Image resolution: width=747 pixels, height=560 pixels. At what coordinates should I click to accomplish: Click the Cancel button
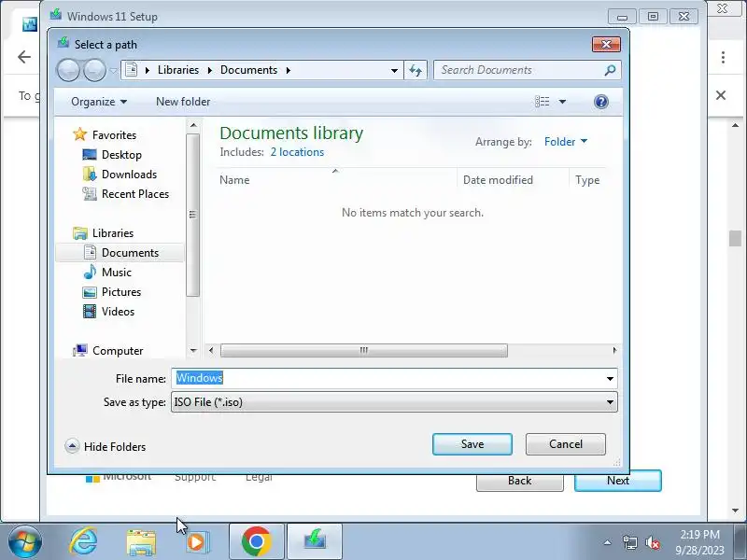[566, 444]
